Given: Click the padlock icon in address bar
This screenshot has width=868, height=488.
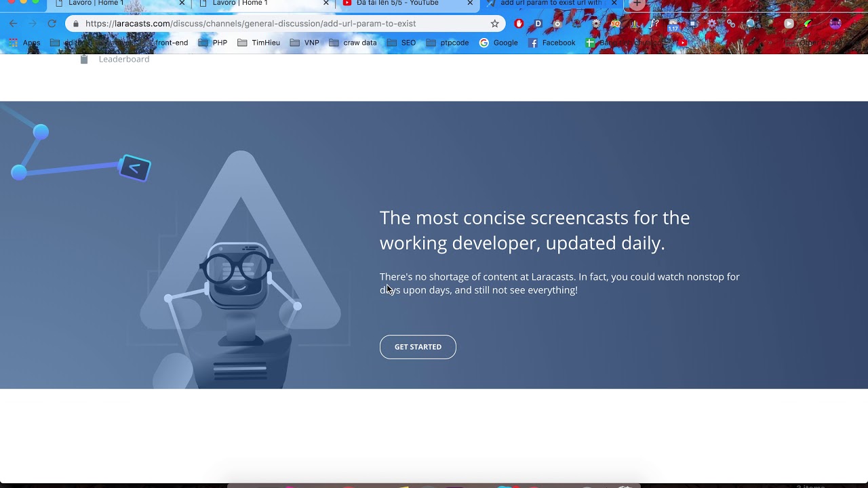Looking at the screenshot, I should (x=75, y=24).
